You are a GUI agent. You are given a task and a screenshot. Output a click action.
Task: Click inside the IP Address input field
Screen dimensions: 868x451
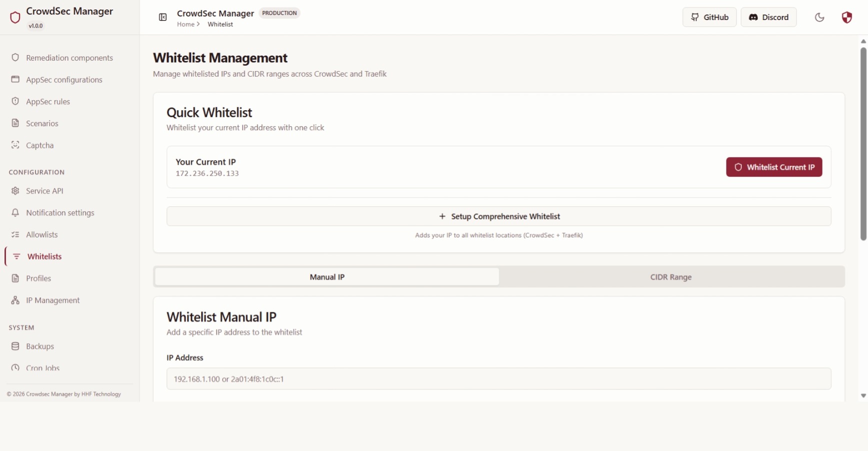(x=498, y=379)
